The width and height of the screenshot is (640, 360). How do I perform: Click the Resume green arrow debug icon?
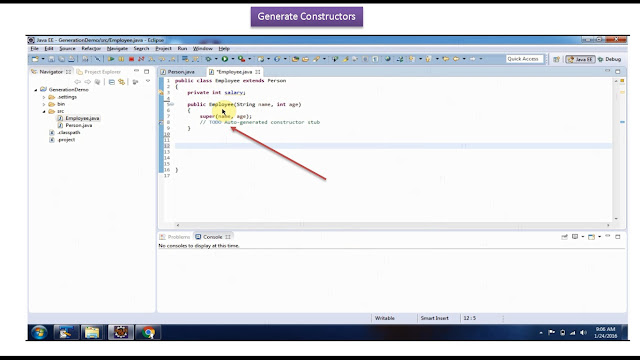pyautogui.click(x=111, y=59)
